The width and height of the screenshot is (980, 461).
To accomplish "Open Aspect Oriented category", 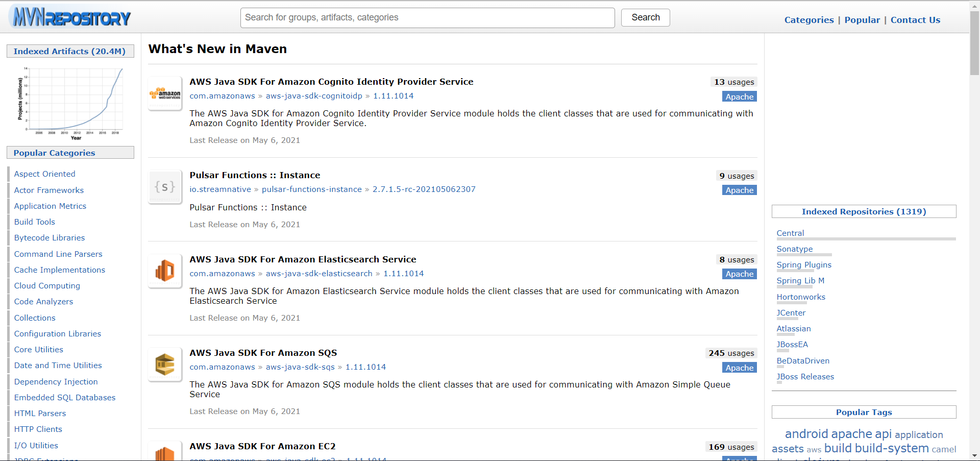I will (45, 174).
